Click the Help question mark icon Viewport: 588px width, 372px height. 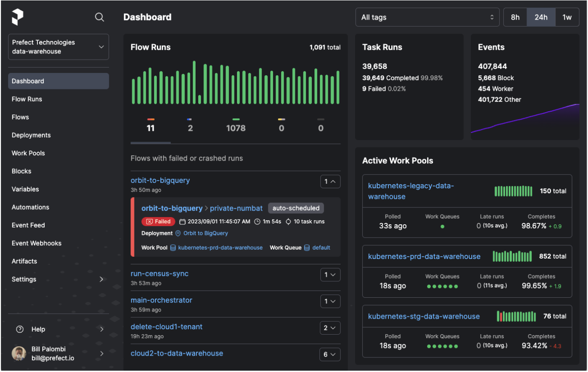pos(20,329)
